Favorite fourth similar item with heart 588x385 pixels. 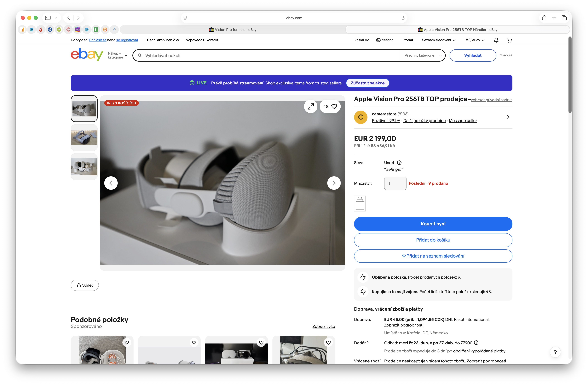[x=328, y=343]
